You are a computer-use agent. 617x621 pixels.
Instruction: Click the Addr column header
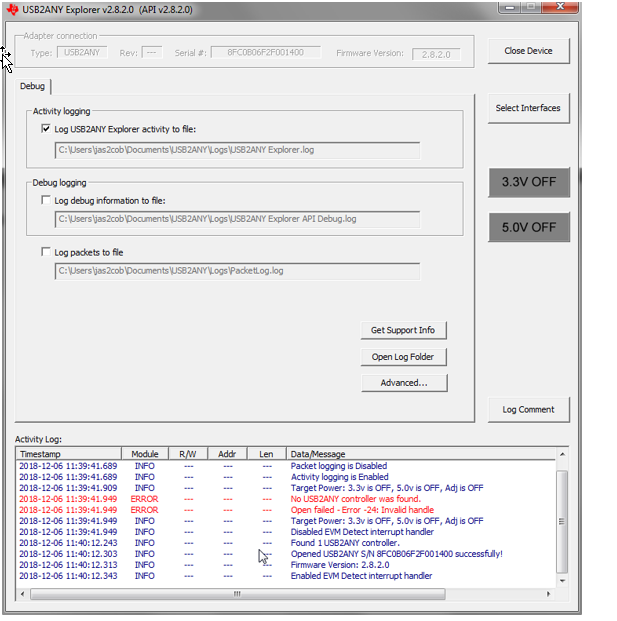tap(227, 454)
